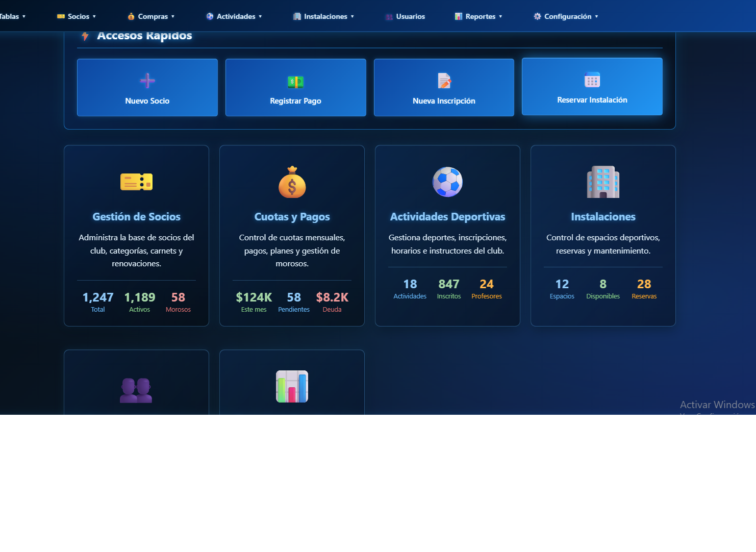This screenshot has height=552, width=756.
Task: Click the dollar bills icon on Registrar Pago
Action: point(295,80)
